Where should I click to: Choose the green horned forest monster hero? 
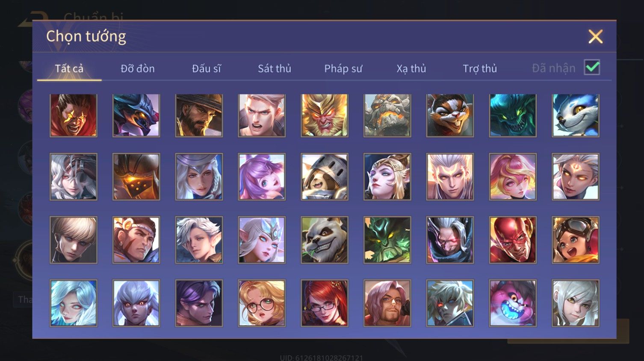point(387,240)
